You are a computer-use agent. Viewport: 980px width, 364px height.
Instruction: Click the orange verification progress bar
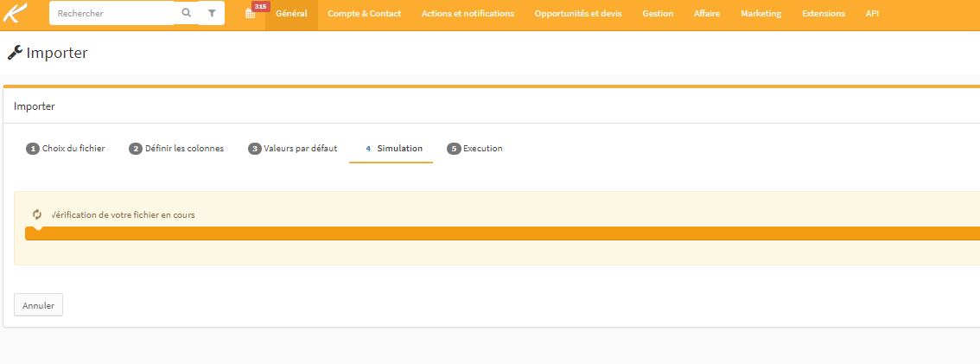pos(502,233)
